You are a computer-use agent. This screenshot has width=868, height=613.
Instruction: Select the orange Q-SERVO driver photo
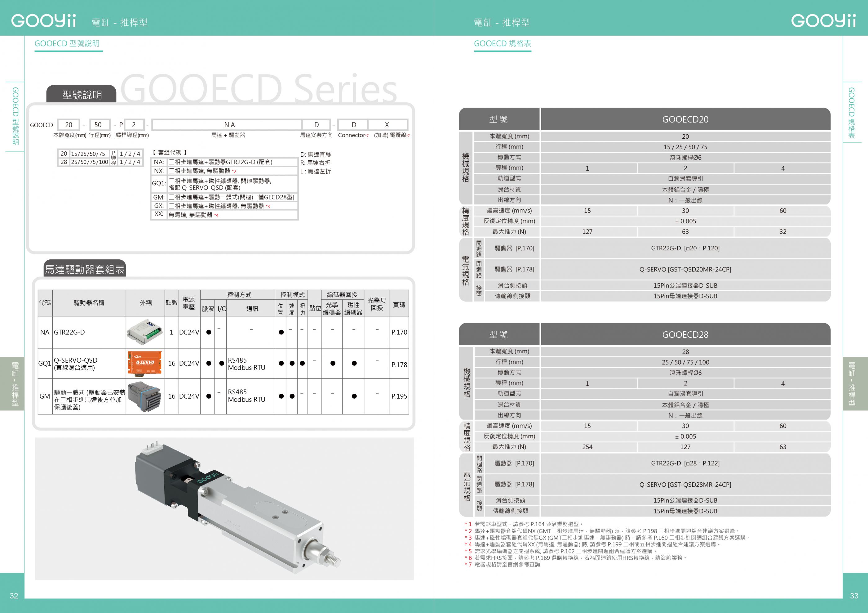(x=145, y=363)
